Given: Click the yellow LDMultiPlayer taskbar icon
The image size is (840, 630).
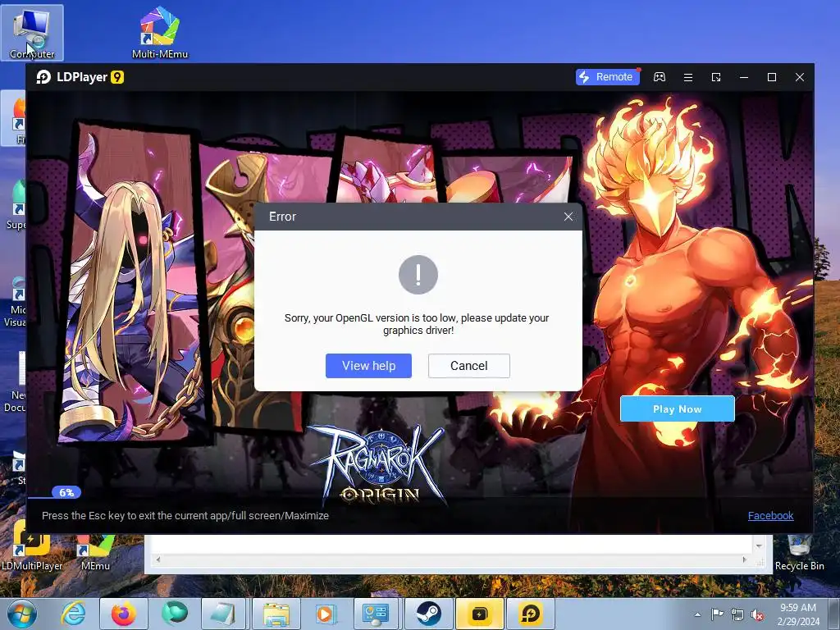Looking at the screenshot, I should pos(479,614).
